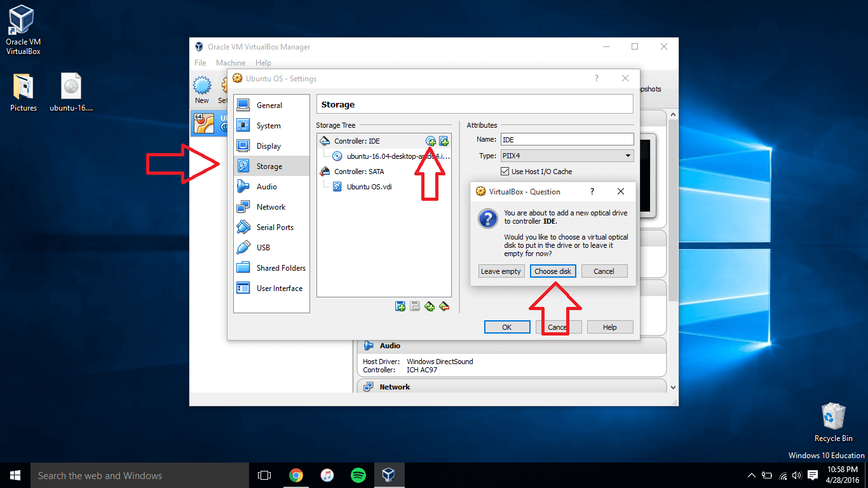This screenshot has height=488, width=868.
Task: Open Serial Ports settings category
Action: pyautogui.click(x=271, y=227)
